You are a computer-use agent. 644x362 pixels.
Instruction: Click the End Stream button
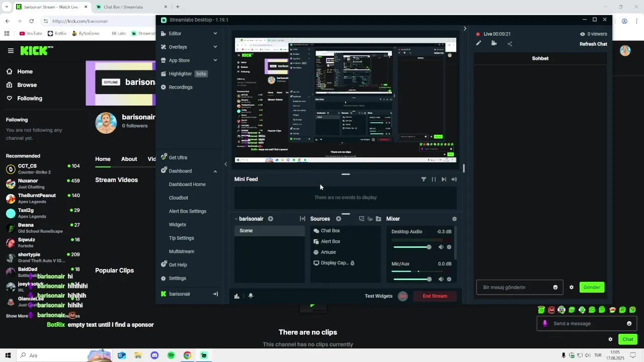click(435, 296)
